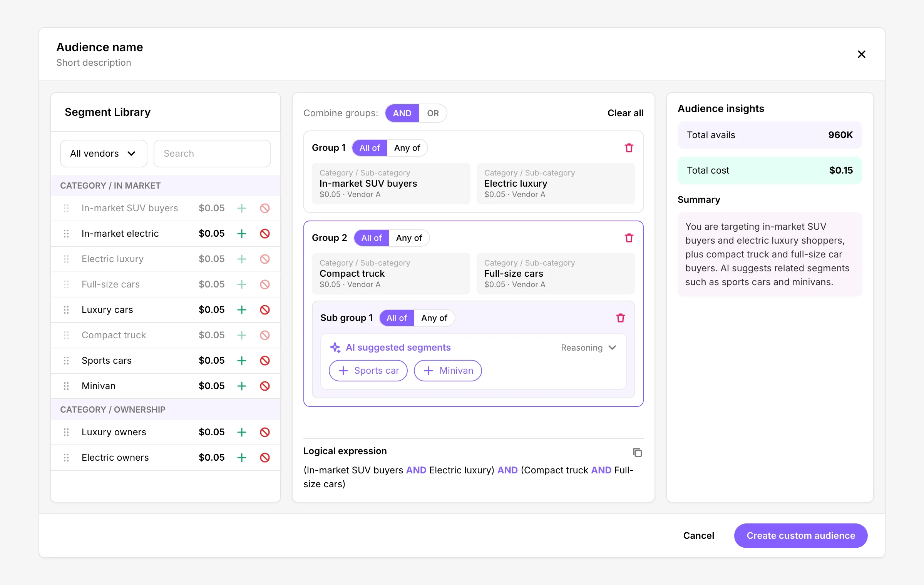Viewport: 924px width, 585px height.
Task: Grab the drag handle for Minivan row
Action: (x=66, y=386)
